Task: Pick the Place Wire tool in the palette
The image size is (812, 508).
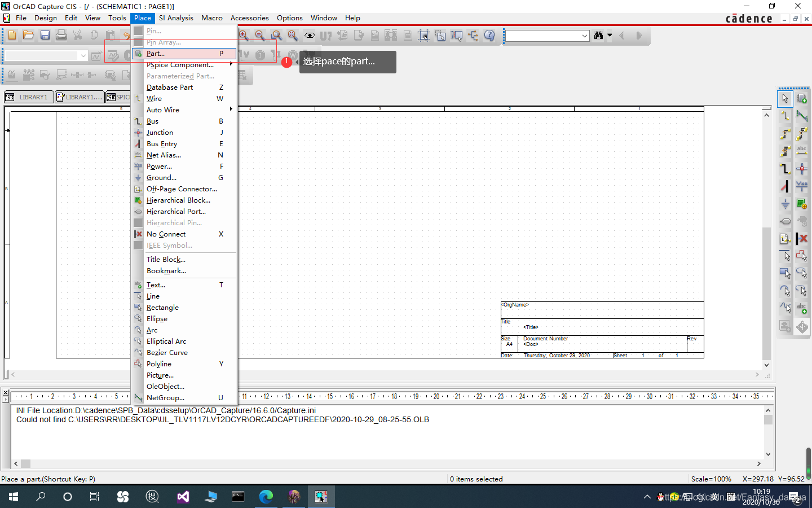Action: (785, 116)
